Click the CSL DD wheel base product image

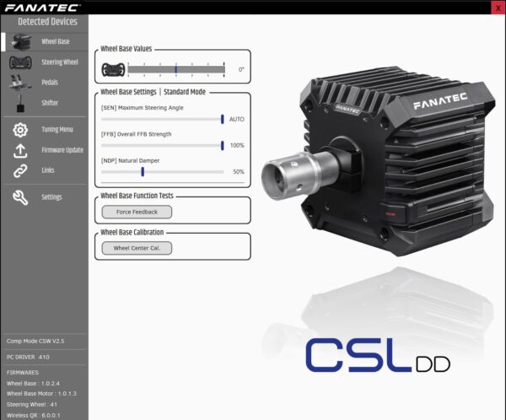tap(378, 161)
